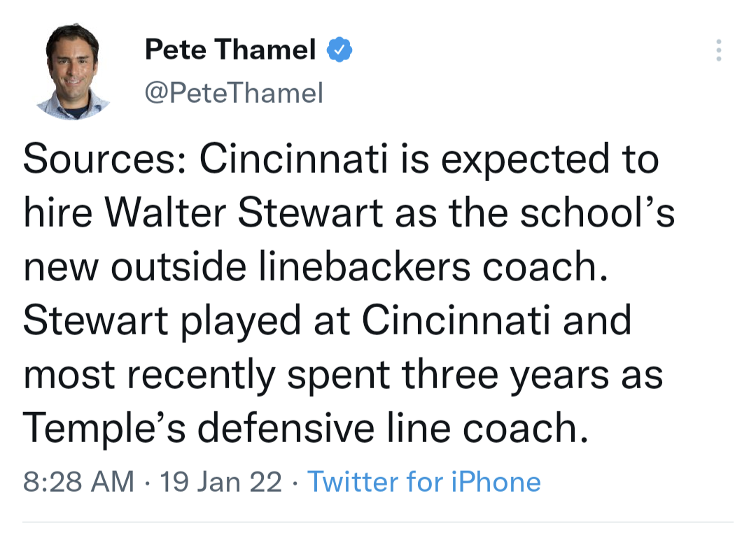Viewport: 756px width, 533px height.
Task: Click the word hire in the tweet
Action: [x=57, y=213]
